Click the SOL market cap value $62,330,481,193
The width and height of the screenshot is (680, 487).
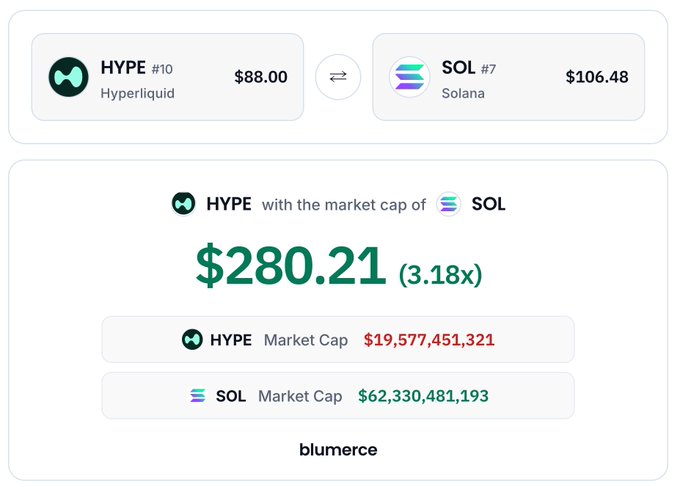pyautogui.click(x=423, y=396)
